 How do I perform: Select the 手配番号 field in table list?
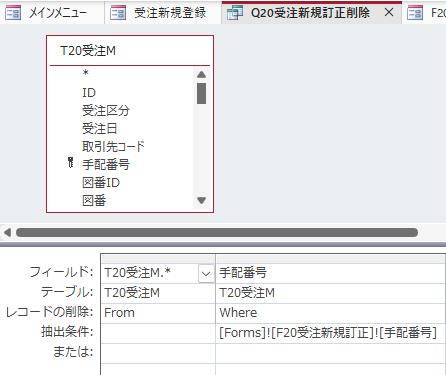[106, 164]
